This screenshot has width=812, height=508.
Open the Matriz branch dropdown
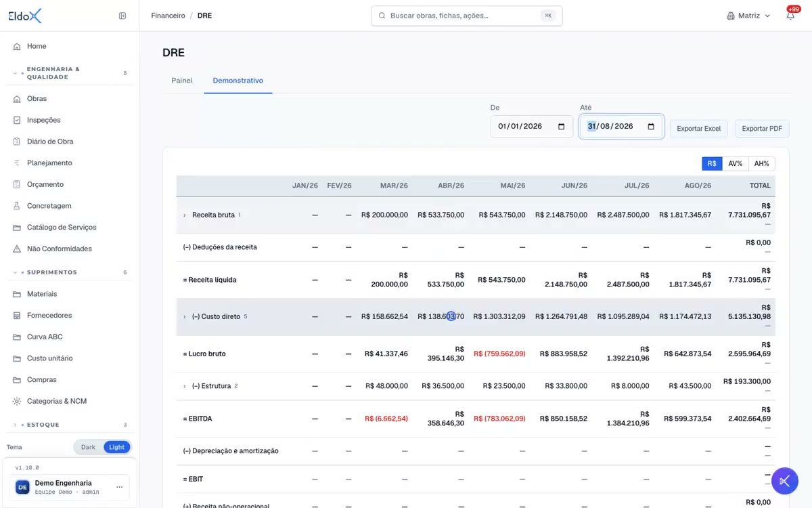[x=748, y=16]
